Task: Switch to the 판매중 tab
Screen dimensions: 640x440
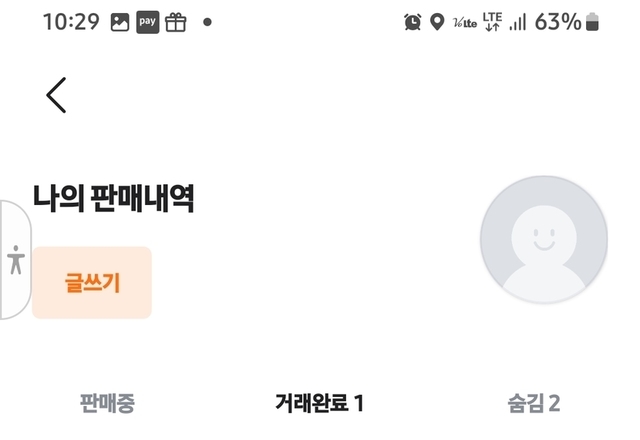Action: [x=107, y=403]
